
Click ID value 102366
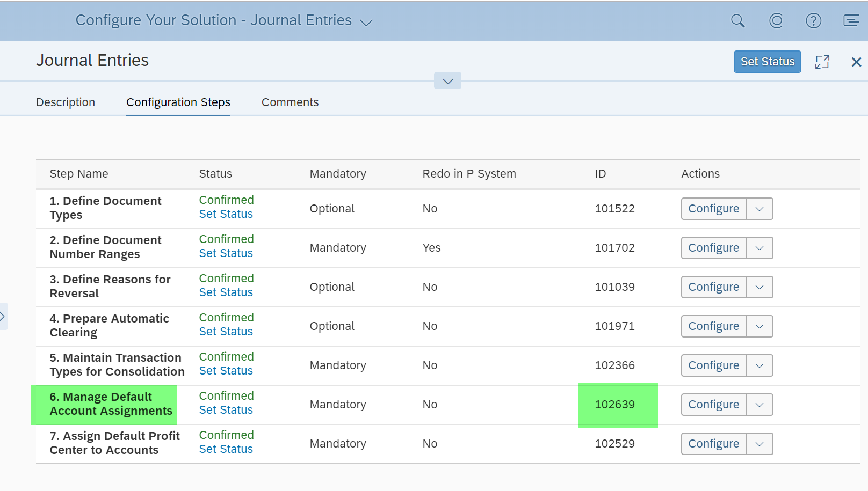614,365
